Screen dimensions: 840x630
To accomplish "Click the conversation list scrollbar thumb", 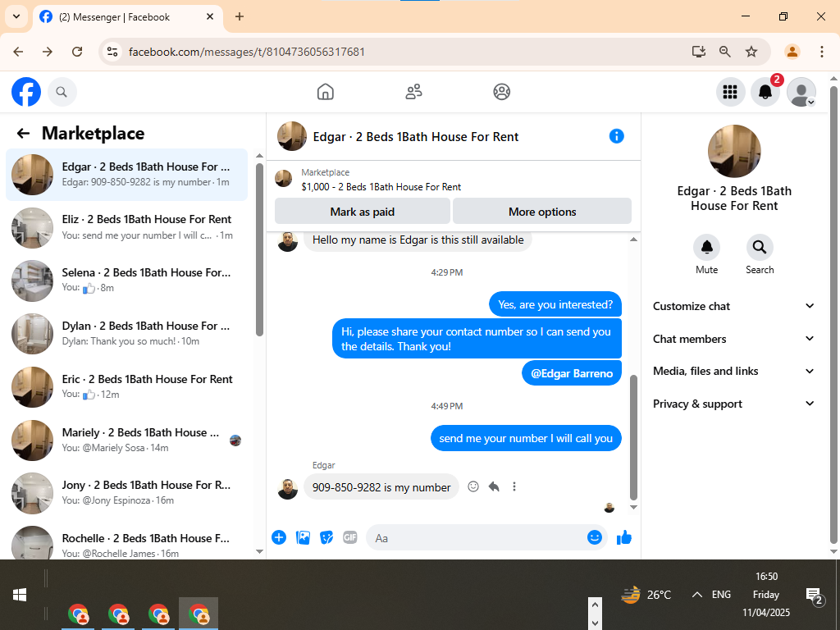I will click(259, 249).
